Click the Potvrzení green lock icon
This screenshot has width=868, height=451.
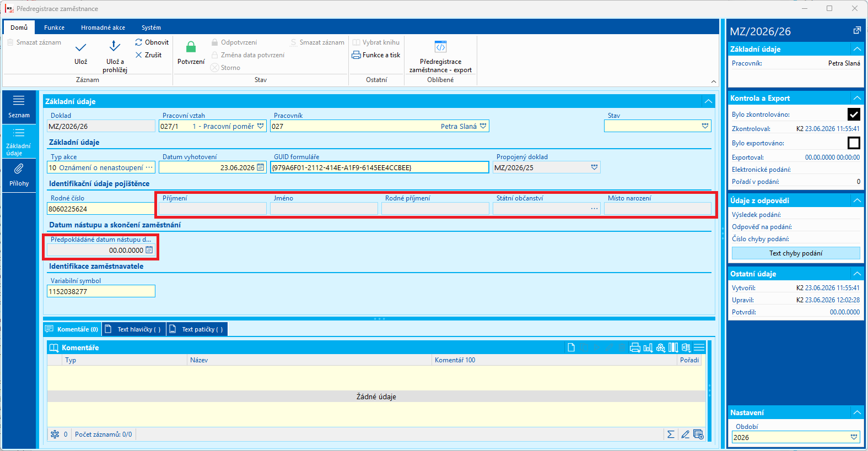[191, 47]
